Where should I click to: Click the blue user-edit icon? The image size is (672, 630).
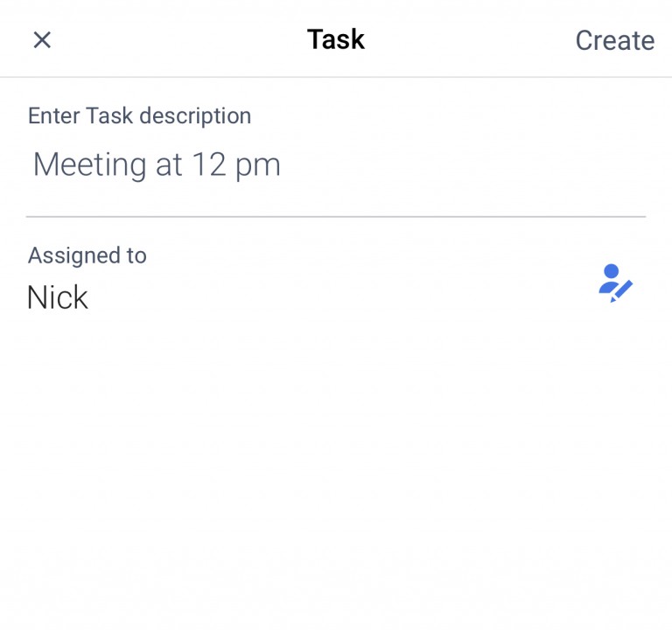click(615, 283)
